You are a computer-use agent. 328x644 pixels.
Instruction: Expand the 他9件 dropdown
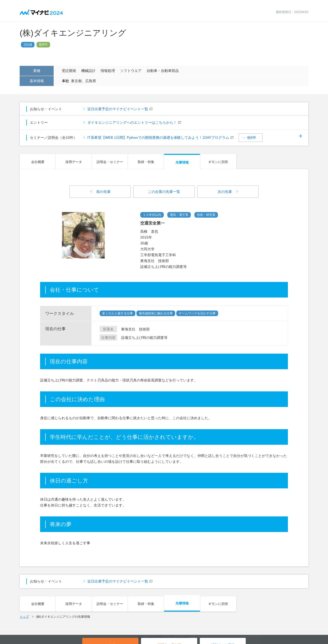pos(250,138)
